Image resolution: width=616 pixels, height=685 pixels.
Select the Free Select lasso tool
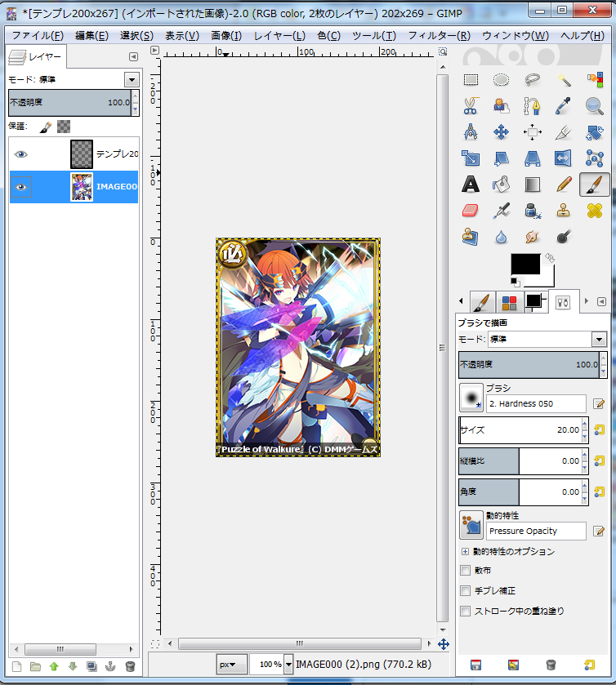pyautogui.click(x=532, y=79)
